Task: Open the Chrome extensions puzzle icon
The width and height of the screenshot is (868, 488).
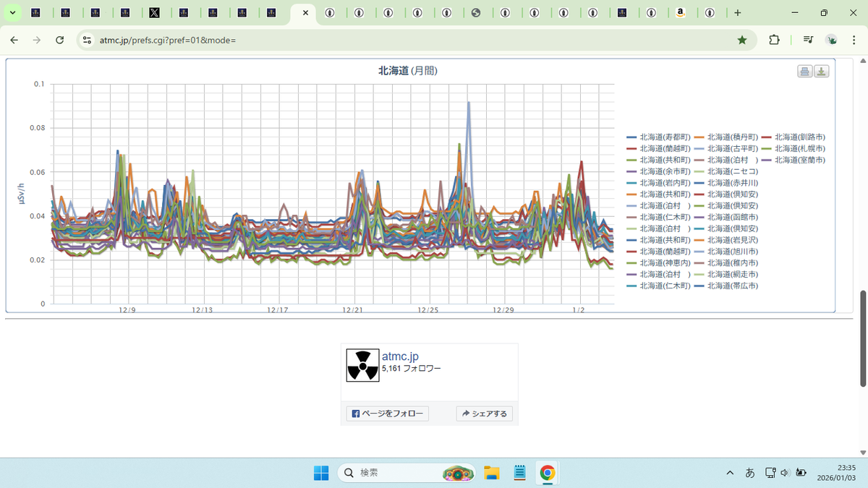Action: (x=775, y=40)
